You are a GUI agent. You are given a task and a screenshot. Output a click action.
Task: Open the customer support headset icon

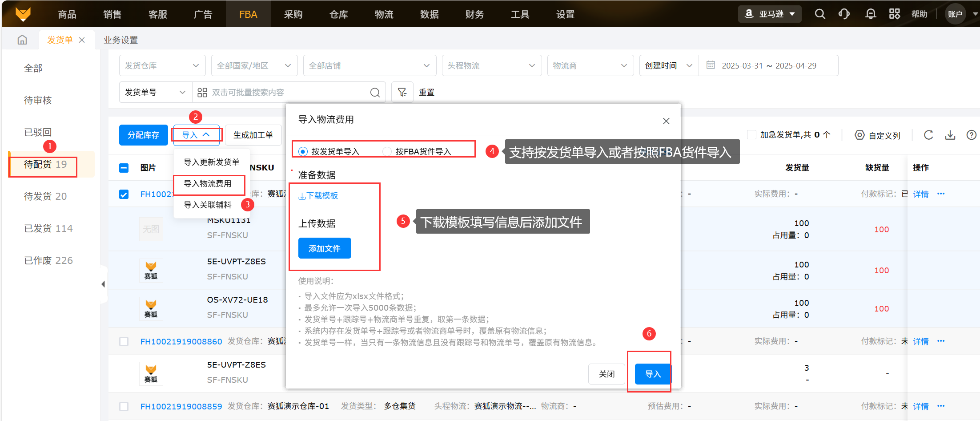tap(843, 14)
